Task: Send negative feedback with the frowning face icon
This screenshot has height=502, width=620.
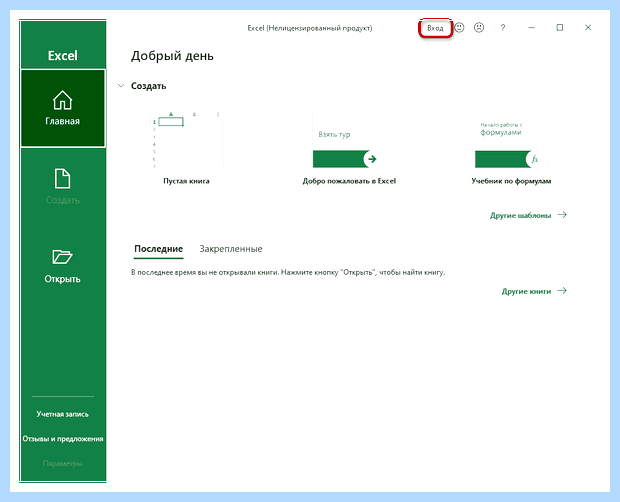Action: click(x=479, y=28)
